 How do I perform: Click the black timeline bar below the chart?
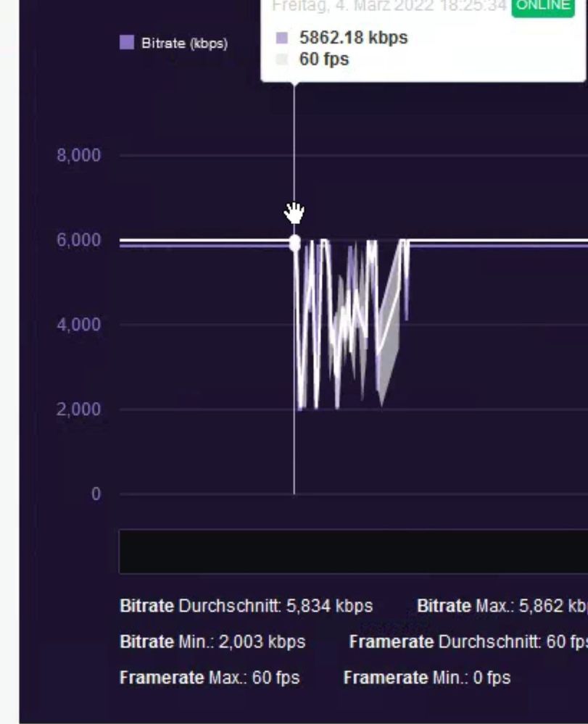[353, 552]
